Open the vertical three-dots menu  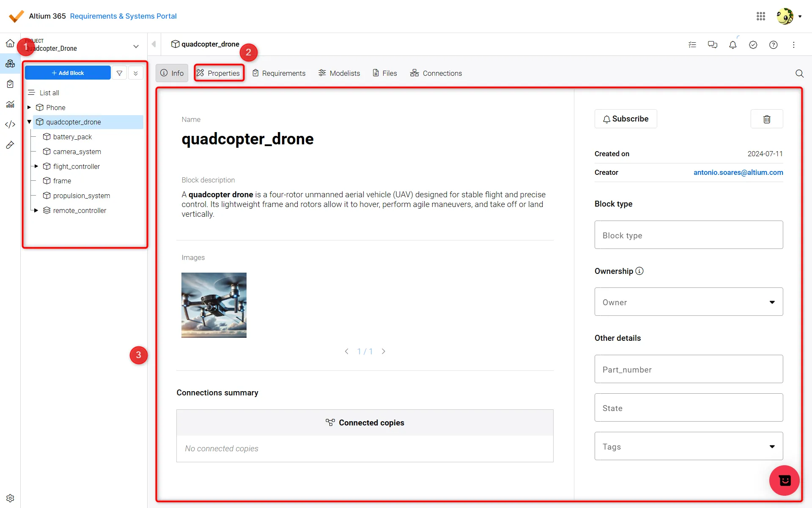point(793,45)
